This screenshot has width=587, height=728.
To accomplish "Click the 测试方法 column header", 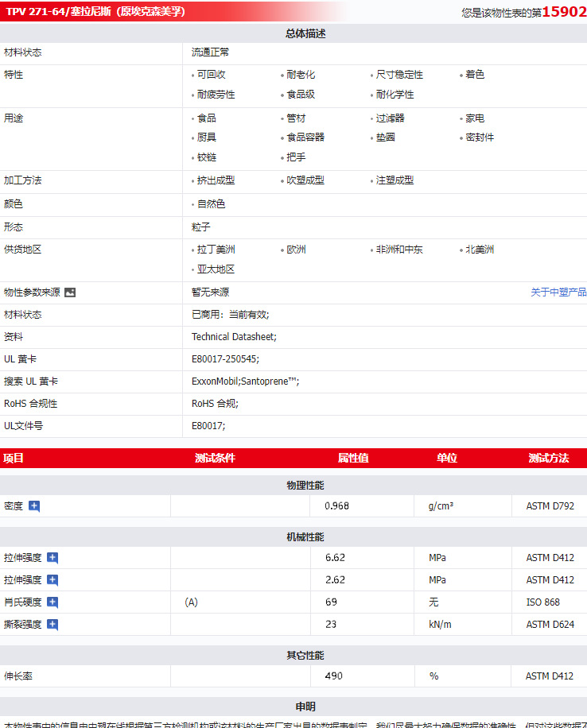I will 549,459.
